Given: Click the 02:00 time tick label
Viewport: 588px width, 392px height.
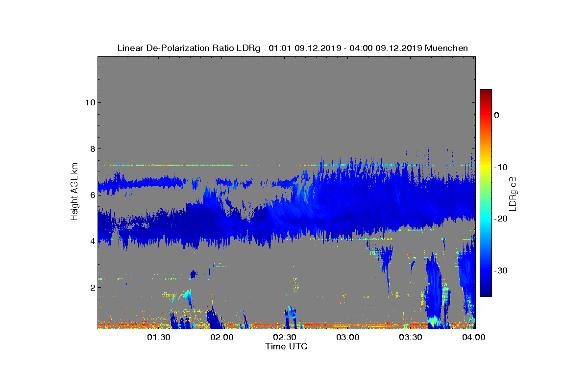Looking at the screenshot, I should [x=222, y=338].
